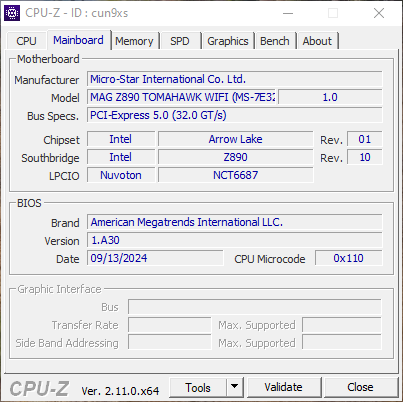Click the Validate button
The height and width of the screenshot is (402, 403).
283,387
